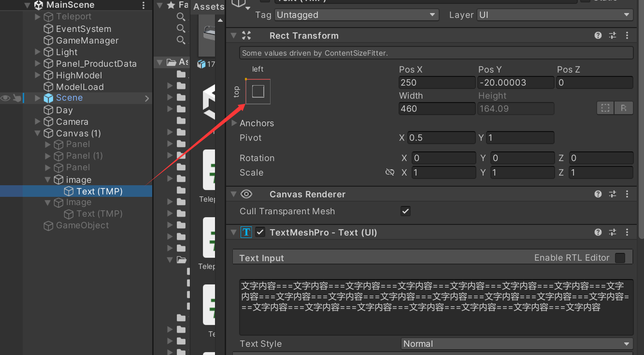Open Canvas Renderer help reference icon
The image size is (644, 355).
click(x=598, y=194)
